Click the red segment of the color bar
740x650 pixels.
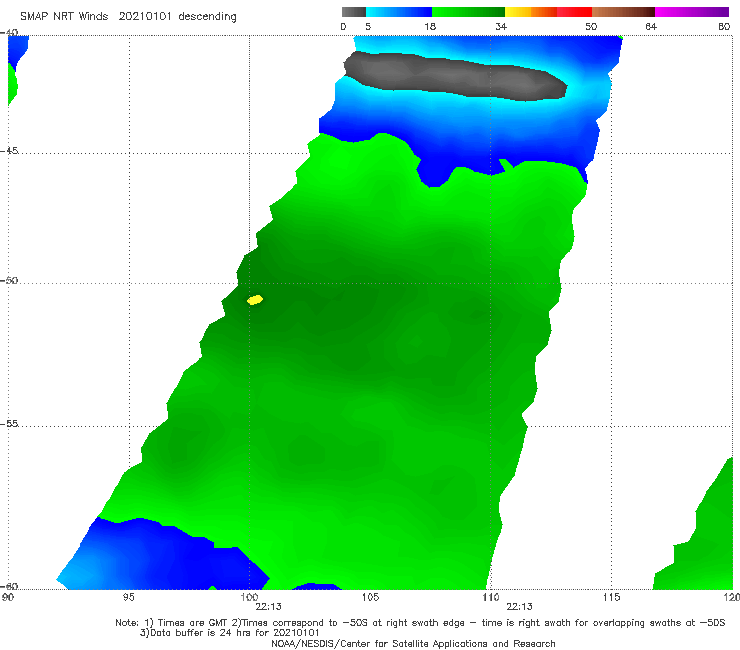tap(574, 12)
